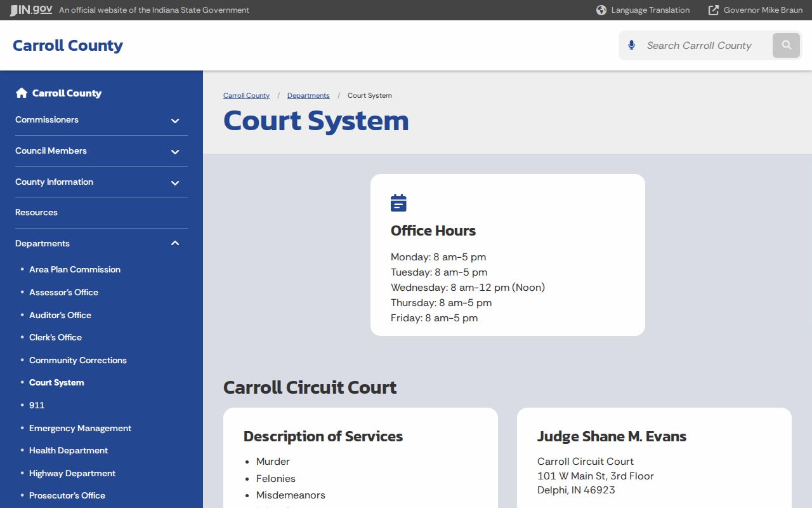Click the home icon in the sidebar

[x=22, y=93]
